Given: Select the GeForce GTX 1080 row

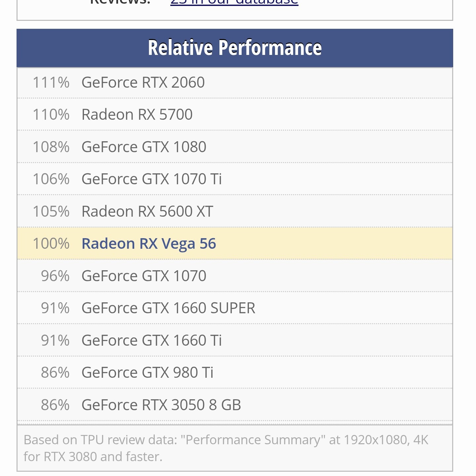Looking at the screenshot, I should tap(235, 147).
